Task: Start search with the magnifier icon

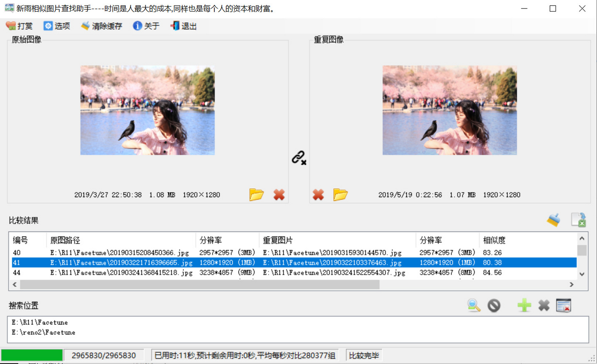Action: (x=473, y=305)
